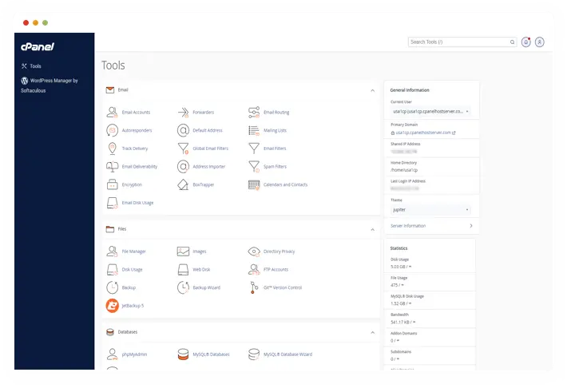The image size is (567, 392).
Task: Open the Email Disk Usage icon
Action: click(x=112, y=203)
